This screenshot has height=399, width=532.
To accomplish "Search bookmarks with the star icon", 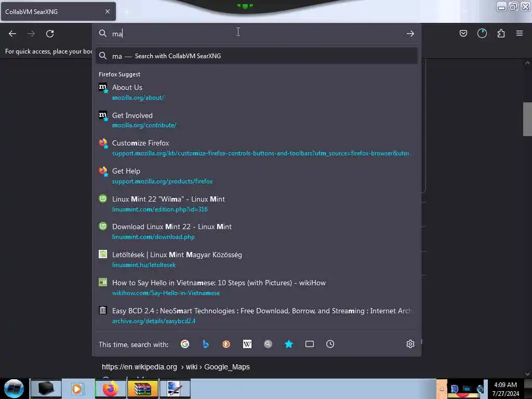I will pyautogui.click(x=289, y=344).
